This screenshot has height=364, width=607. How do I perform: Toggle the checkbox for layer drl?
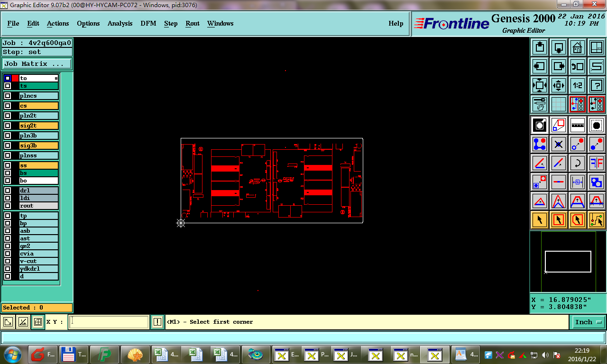pos(8,191)
